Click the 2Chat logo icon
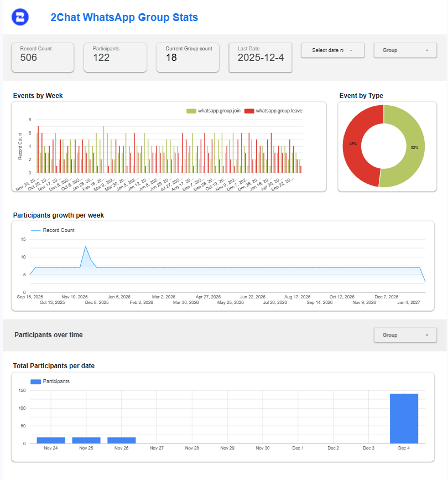 tap(21, 17)
